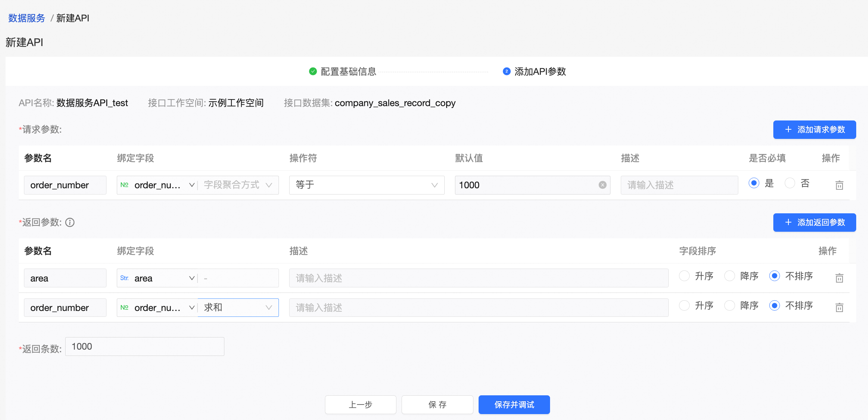The width and height of the screenshot is (868, 420).
Task: Choose 降序 sorting for order_number return row
Action: click(730, 305)
